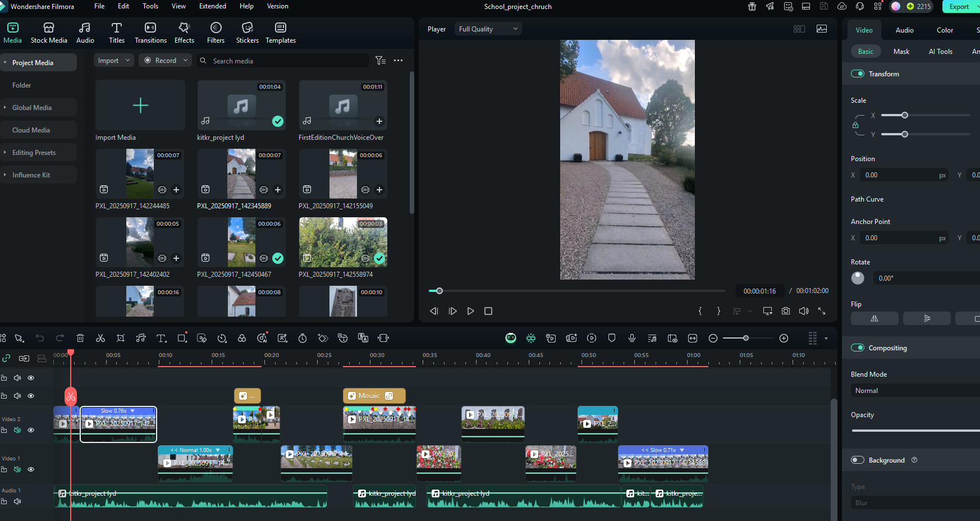Enable the Background toggle
980x521 pixels.
click(857, 460)
